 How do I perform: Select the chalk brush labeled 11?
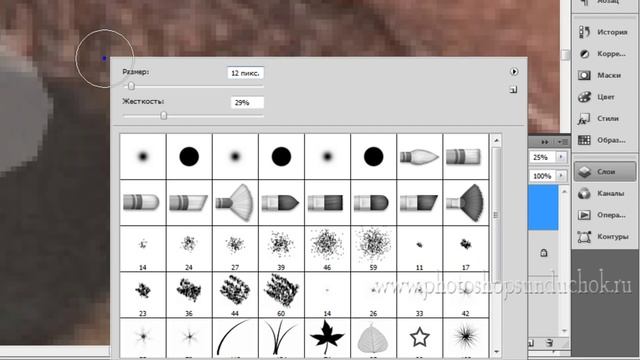coord(419,249)
